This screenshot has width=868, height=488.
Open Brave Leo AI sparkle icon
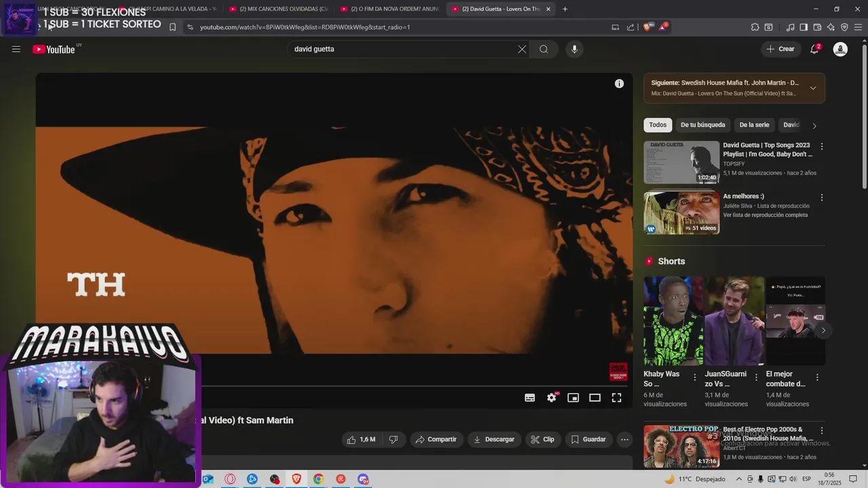(x=831, y=27)
